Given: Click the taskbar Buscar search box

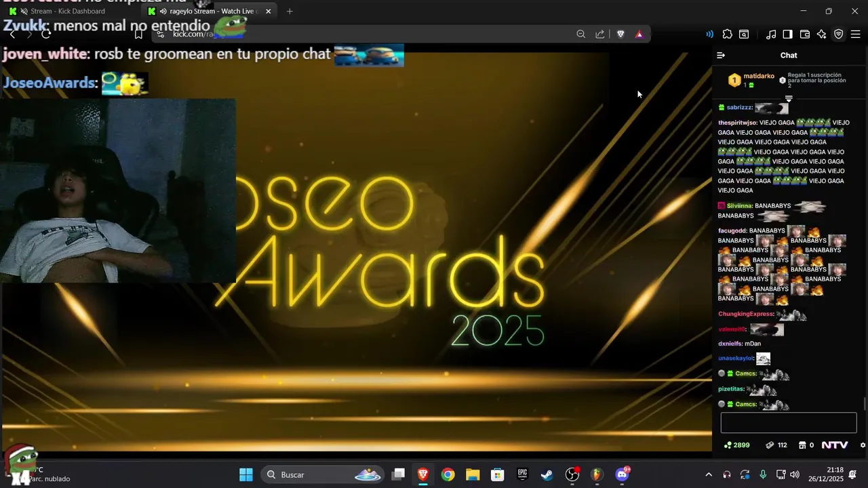Looking at the screenshot, I should [x=323, y=474].
